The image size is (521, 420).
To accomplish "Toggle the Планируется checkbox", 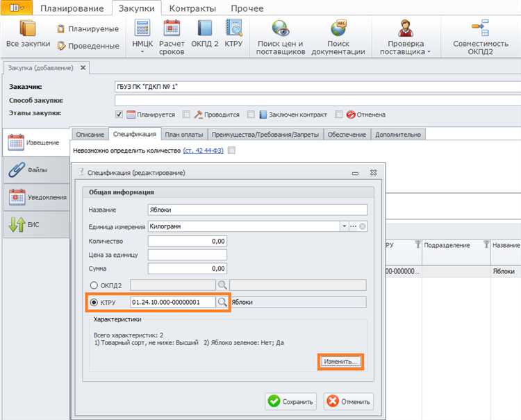I will click(119, 115).
